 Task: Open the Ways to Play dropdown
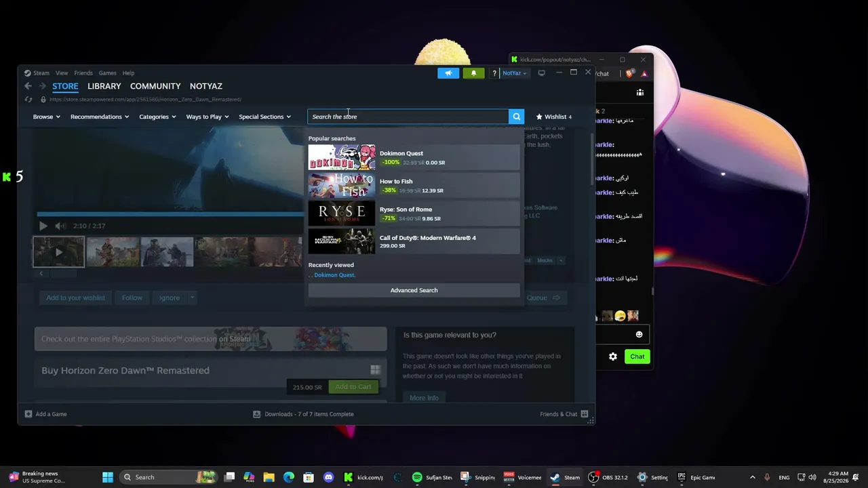pos(208,117)
